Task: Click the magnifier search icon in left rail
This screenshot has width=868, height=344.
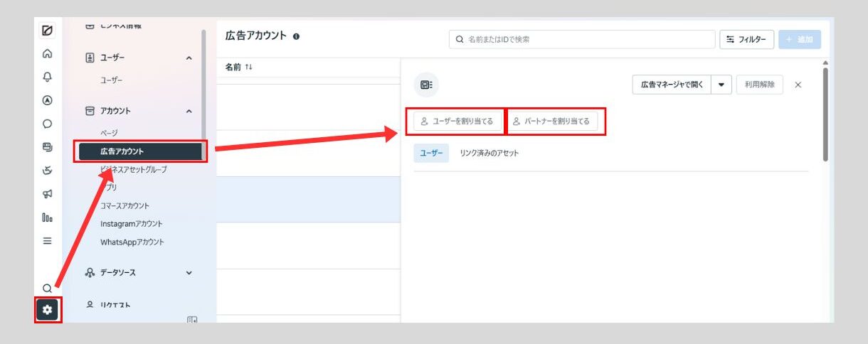Action: (x=48, y=289)
